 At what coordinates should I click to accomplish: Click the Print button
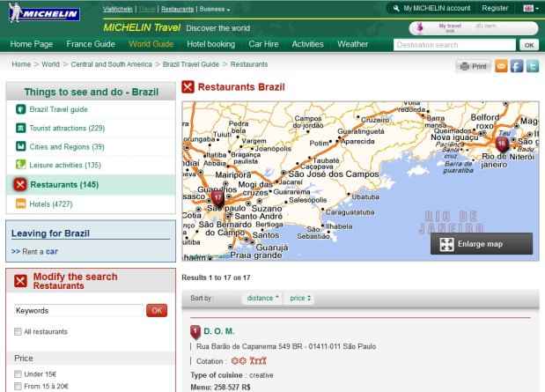tap(473, 66)
